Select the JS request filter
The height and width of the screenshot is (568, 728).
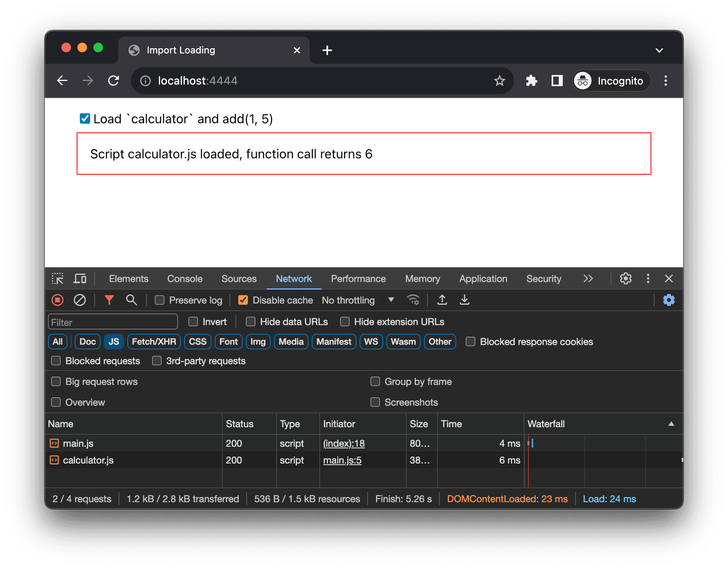[114, 341]
